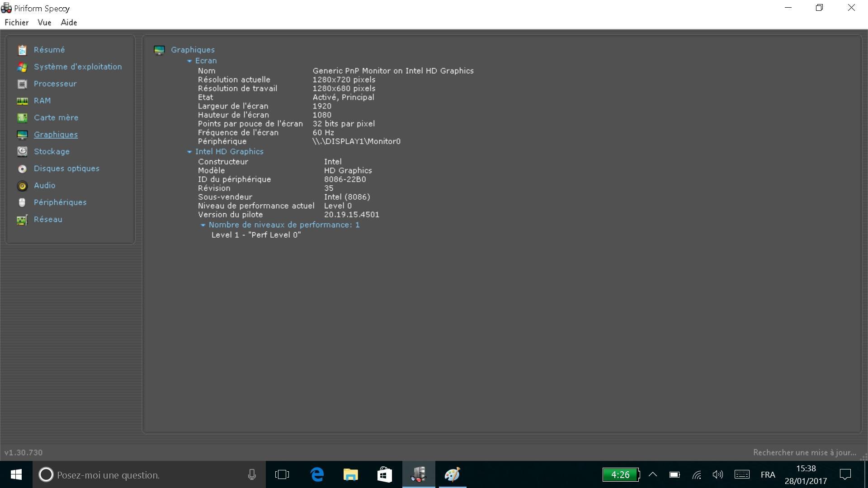Show the RAM section
Screen dimensions: 868x488
[x=42, y=101]
